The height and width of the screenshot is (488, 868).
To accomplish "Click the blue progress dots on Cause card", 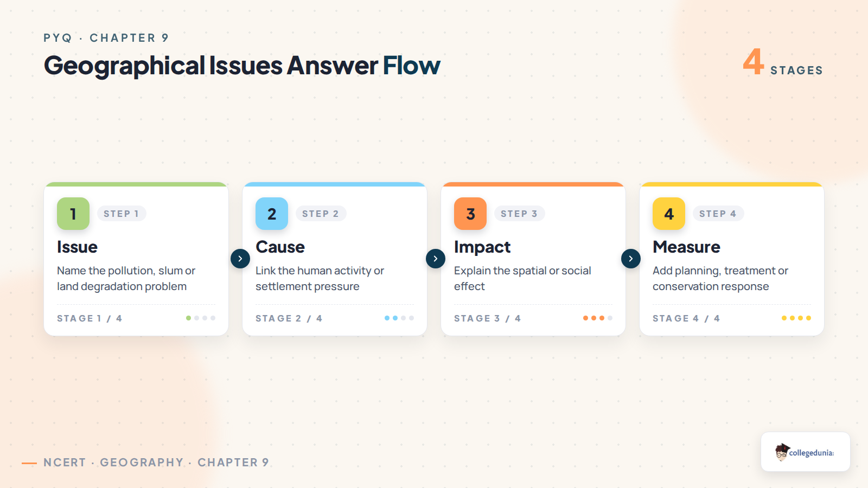I will [399, 318].
